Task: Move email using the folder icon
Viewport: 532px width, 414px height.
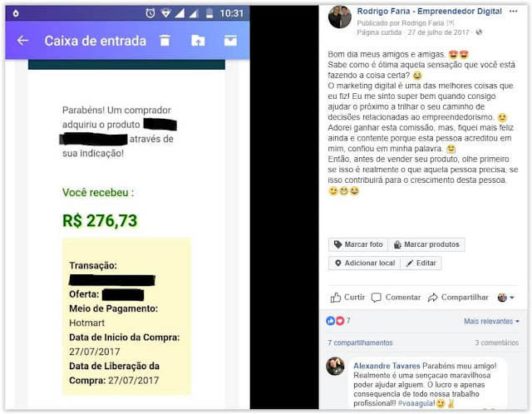Action: click(198, 41)
